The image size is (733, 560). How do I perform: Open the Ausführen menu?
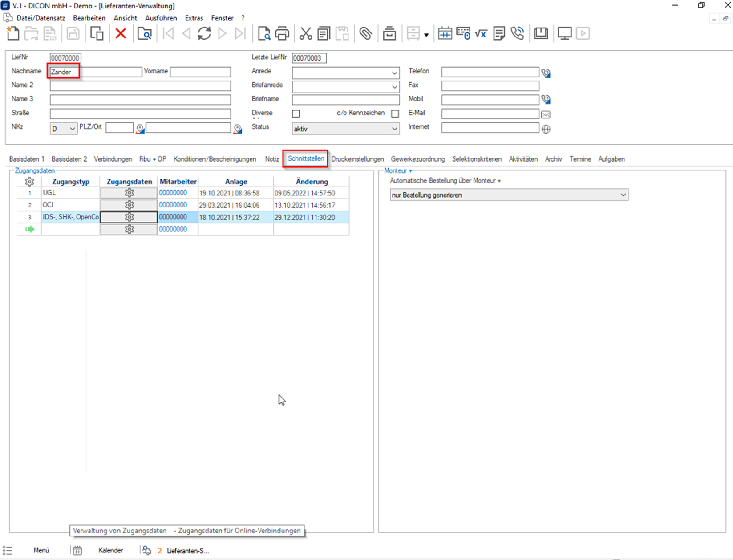tap(161, 18)
